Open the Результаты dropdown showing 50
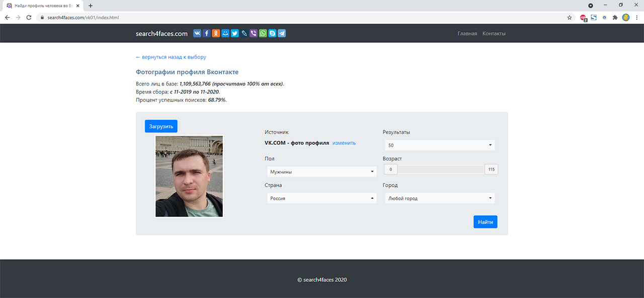The image size is (644, 298). point(440,145)
